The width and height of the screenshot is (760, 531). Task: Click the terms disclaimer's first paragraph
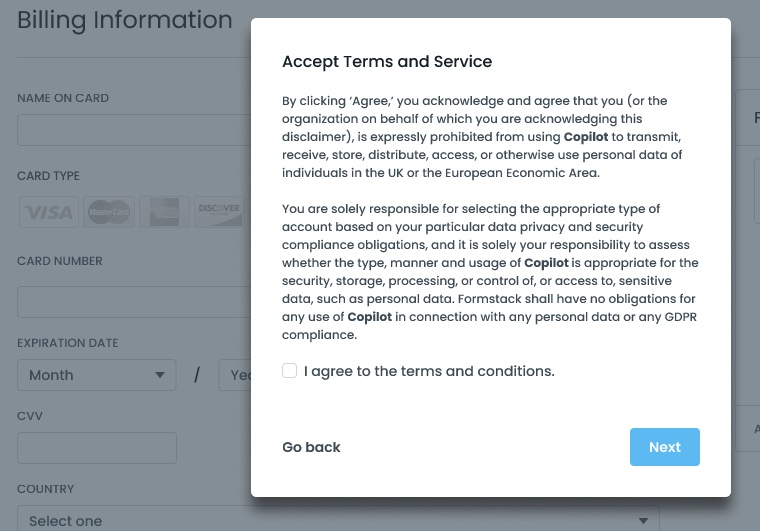pos(482,137)
